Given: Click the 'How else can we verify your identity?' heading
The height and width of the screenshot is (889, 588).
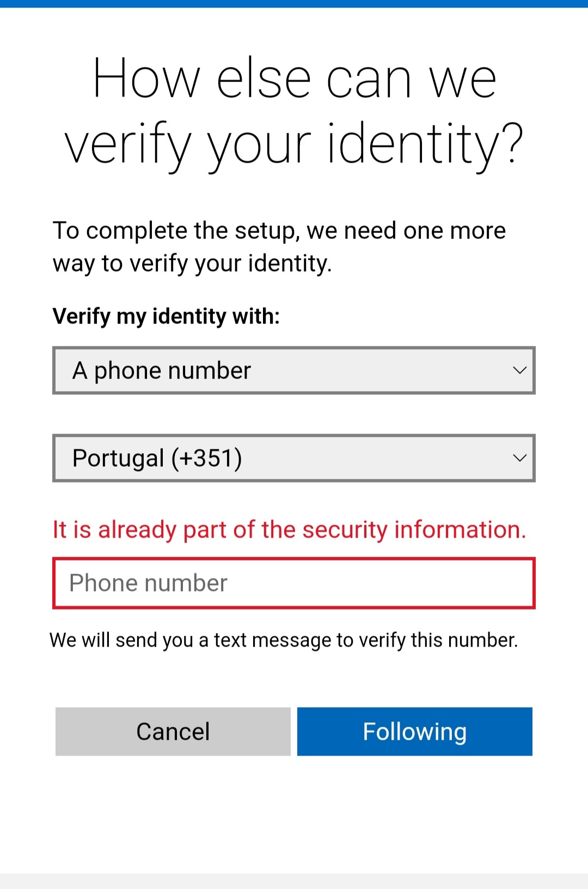Looking at the screenshot, I should [294, 109].
